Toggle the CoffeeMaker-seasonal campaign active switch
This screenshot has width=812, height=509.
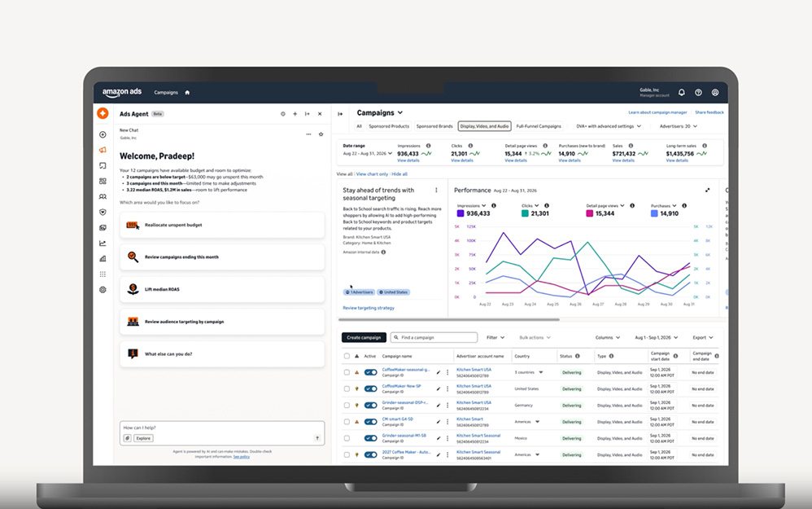click(x=371, y=372)
